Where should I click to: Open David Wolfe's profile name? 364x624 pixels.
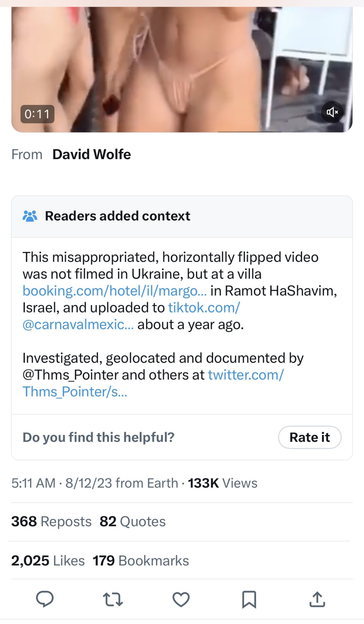(x=92, y=155)
